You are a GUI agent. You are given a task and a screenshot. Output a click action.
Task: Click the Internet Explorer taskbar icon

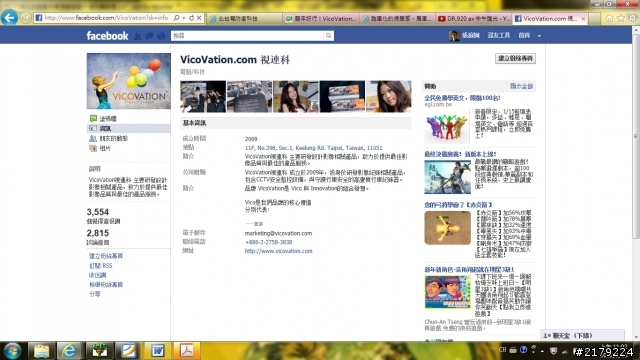[x=69, y=351]
